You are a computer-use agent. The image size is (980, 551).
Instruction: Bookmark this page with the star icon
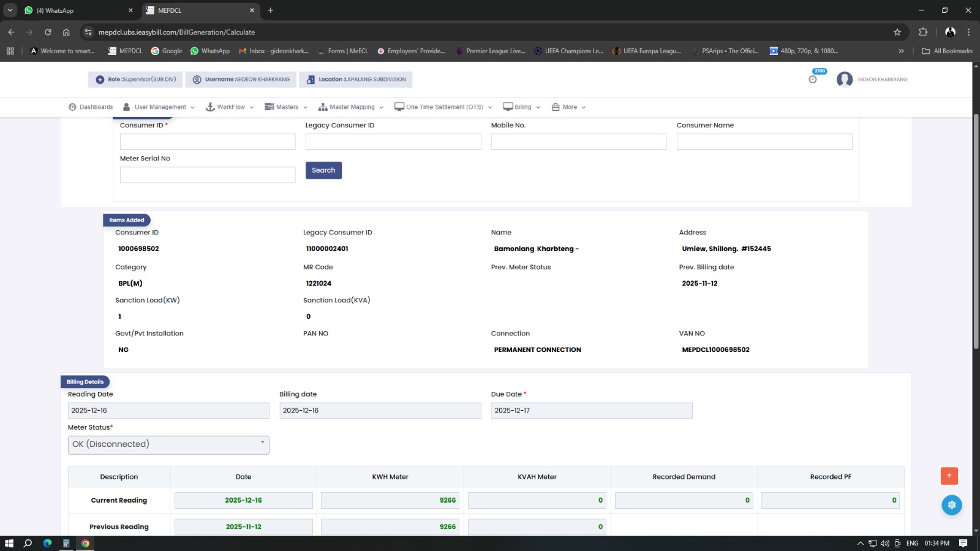tap(897, 32)
